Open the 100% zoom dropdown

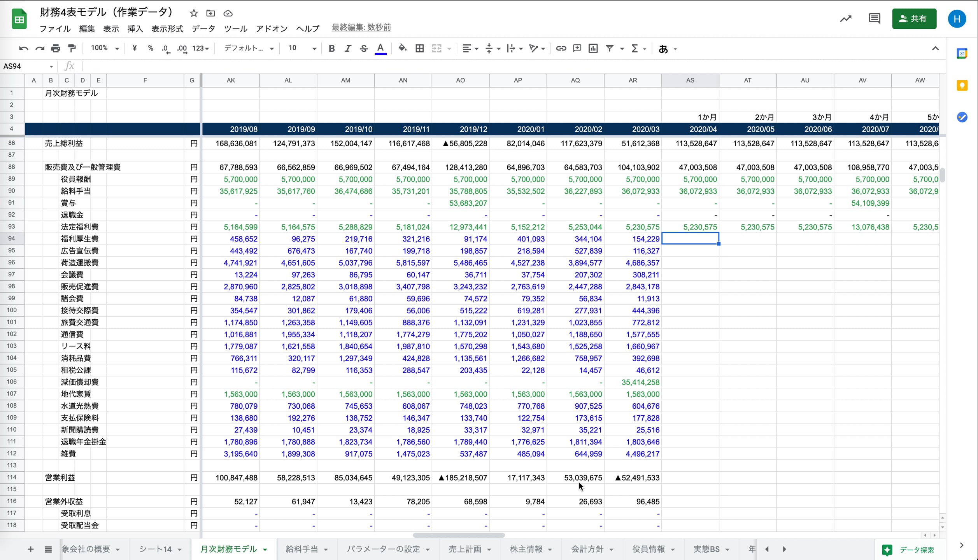click(x=105, y=48)
